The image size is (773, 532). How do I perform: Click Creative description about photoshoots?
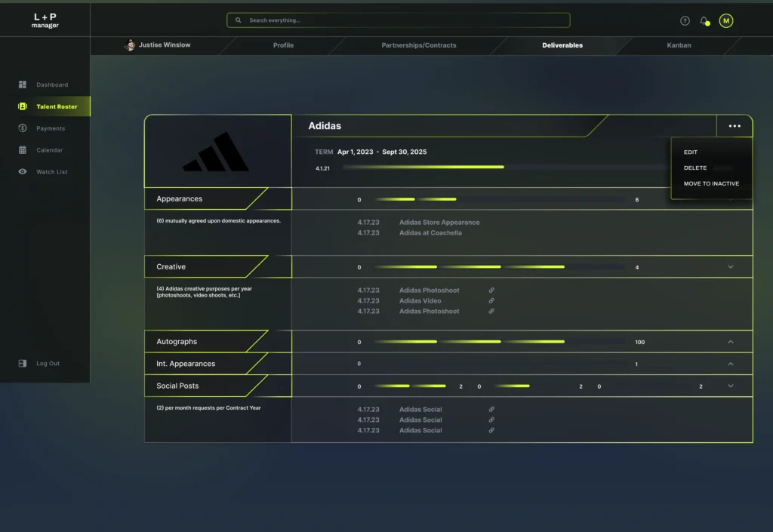[204, 292]
